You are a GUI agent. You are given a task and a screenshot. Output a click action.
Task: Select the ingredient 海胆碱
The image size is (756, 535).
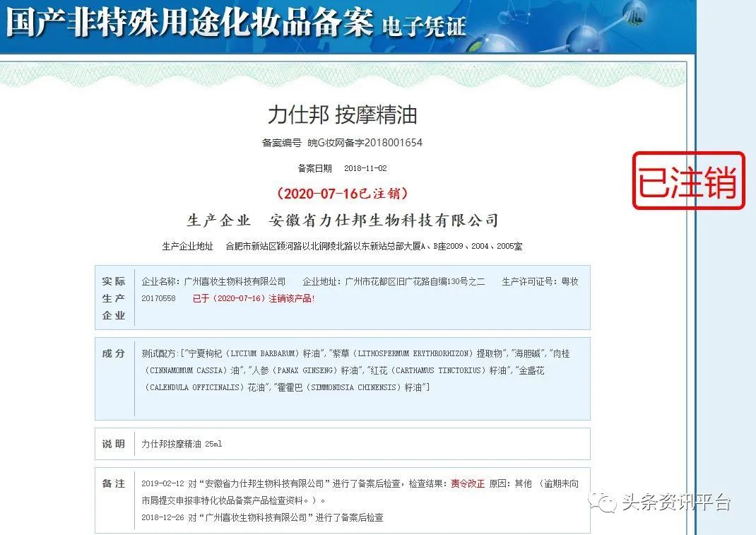point(528,353)
